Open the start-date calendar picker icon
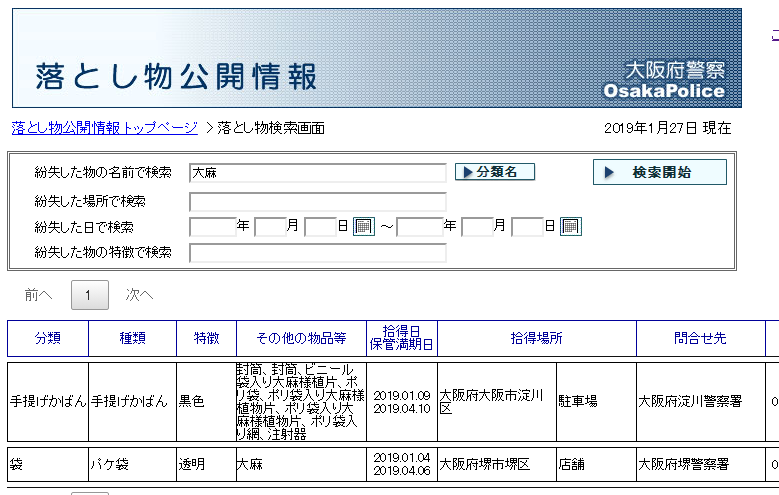Image resolution: width=779 pixels, height=495 pixels. coord(364,227)
